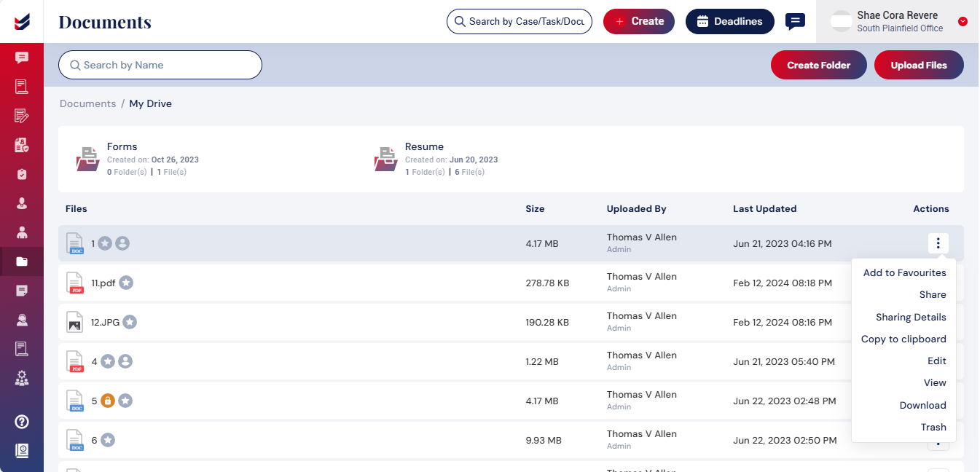Image resolution: width=980 pixels, height=472 pixels.
Task: Open the question mark help icon
Action: pyautogui.click(x=22, y=422)
